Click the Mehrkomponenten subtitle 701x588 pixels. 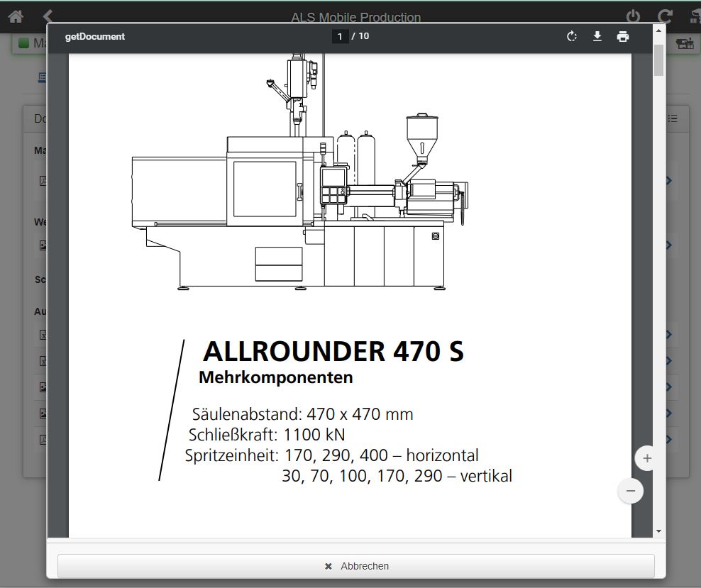(276, 377)
